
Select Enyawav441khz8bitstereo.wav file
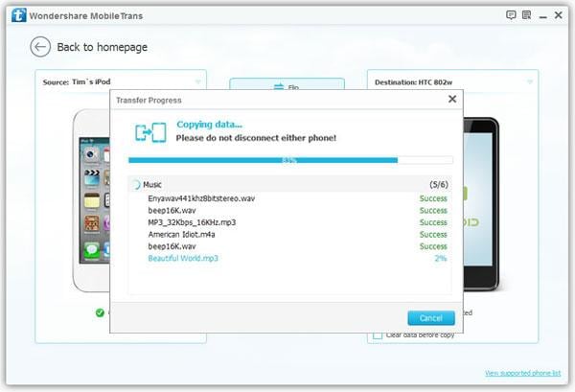[x=201, y=198]
